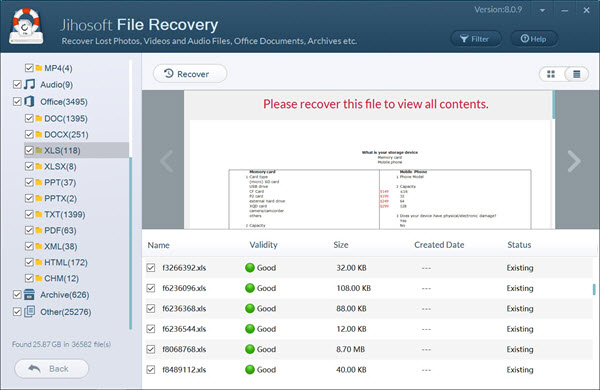Toggle the PDF(63) checkbox
The height and width of the screenshot is (390, 600).
coord(29,230)
